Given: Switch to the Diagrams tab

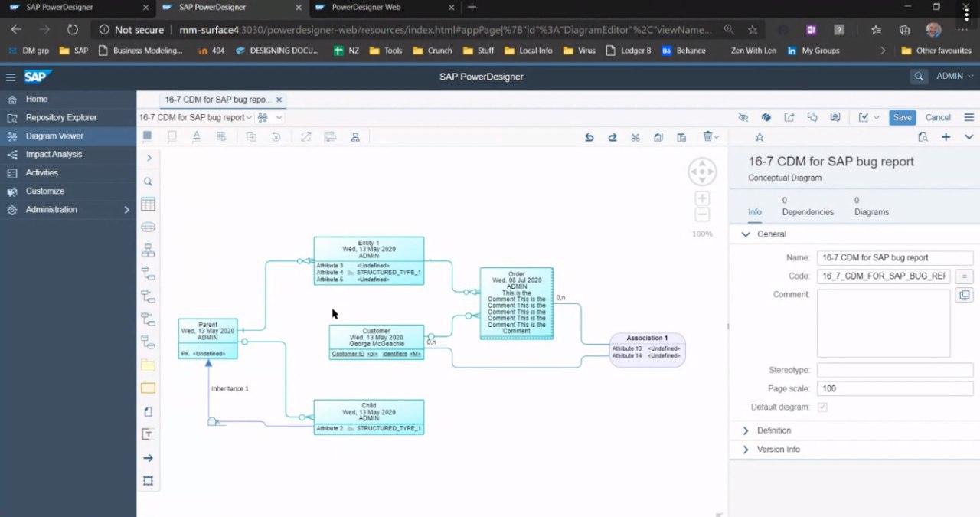Looking at the screenshot, I should click(871, 206).
